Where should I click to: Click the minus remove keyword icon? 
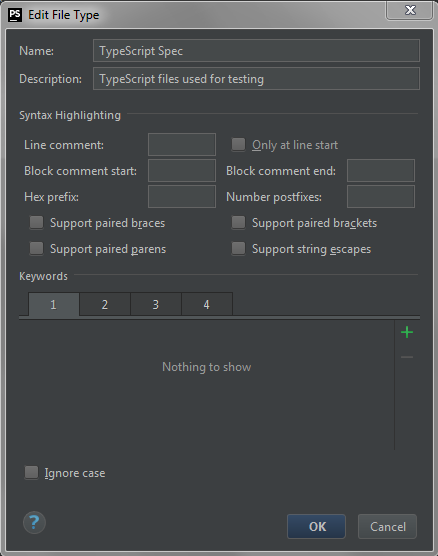point(407,357)
